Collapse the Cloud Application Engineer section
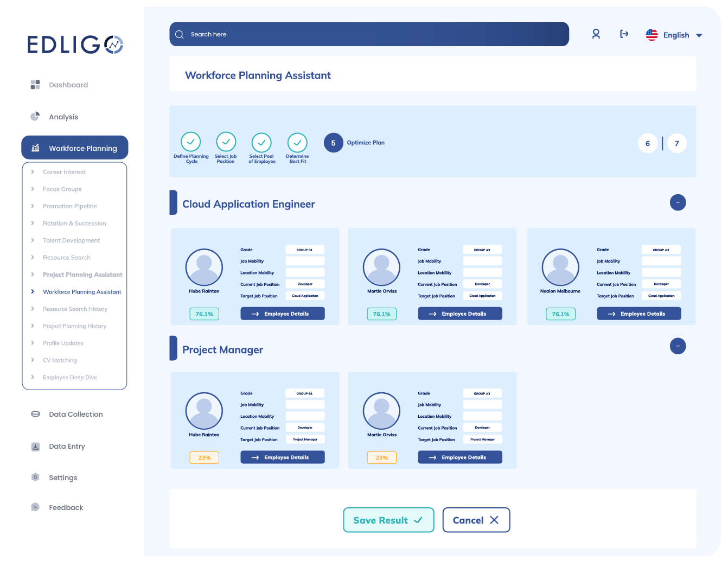Screen dimensions: 728x561 (678, 202)
